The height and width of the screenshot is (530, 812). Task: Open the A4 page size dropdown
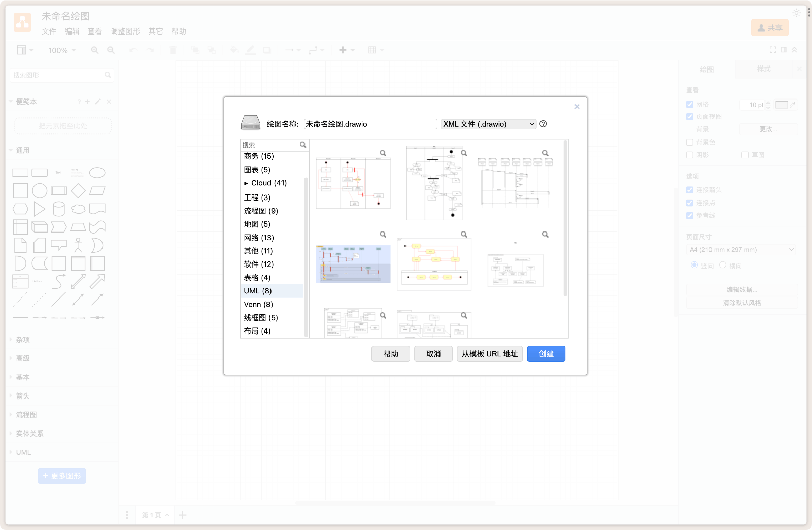click(x=741, y=250)
